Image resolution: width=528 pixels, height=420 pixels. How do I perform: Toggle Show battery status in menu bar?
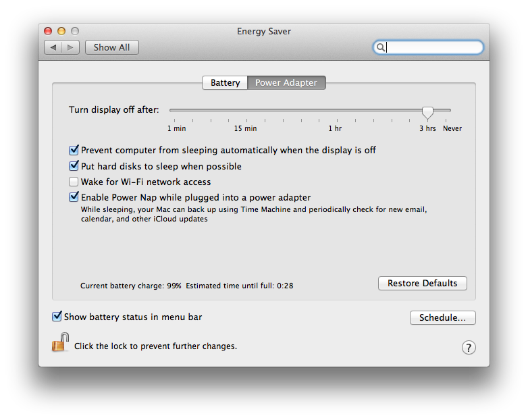[57, 317]
